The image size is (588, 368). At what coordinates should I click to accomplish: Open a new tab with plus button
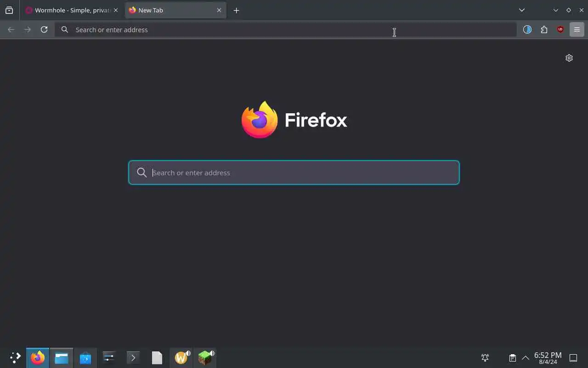(x=236, y=10)
